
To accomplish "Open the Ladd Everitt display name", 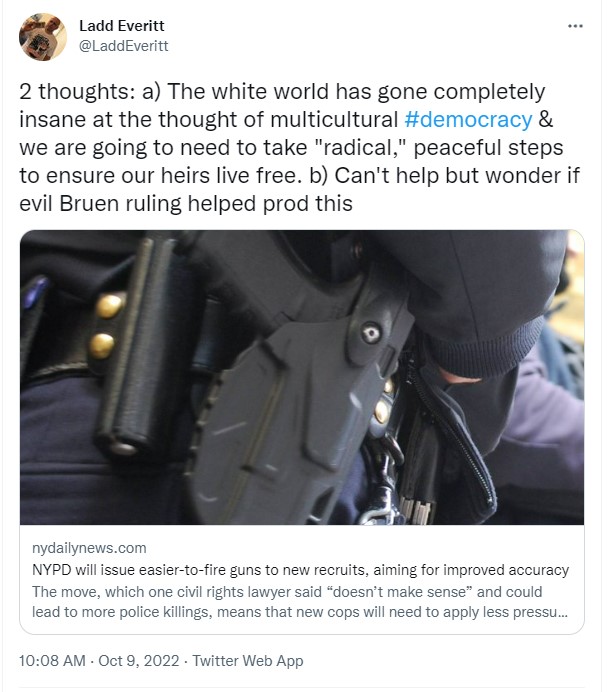I will [x=121, y=26].
